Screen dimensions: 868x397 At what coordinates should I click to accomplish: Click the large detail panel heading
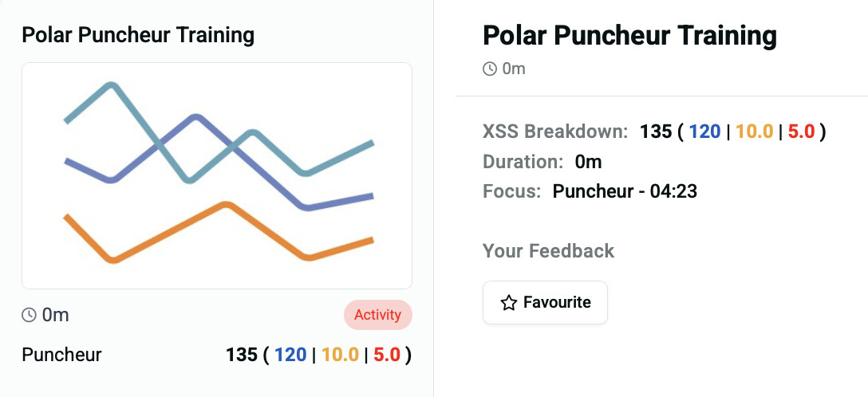(x=629, y=36)
